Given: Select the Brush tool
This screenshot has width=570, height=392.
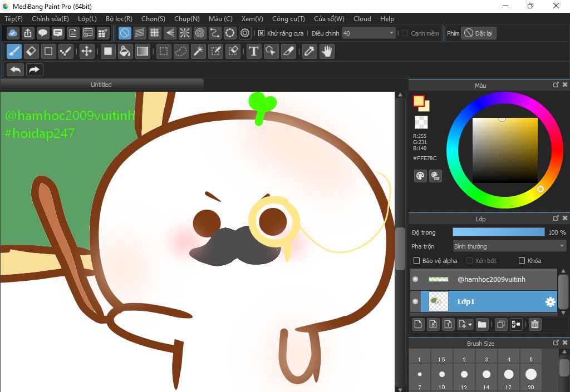Looking at the screenshot, I should (14, 52).
